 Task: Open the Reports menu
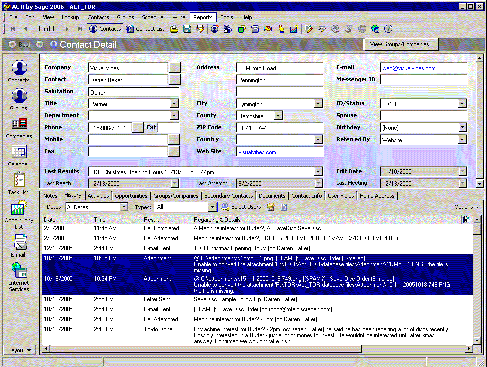click(x=203, y=17)
